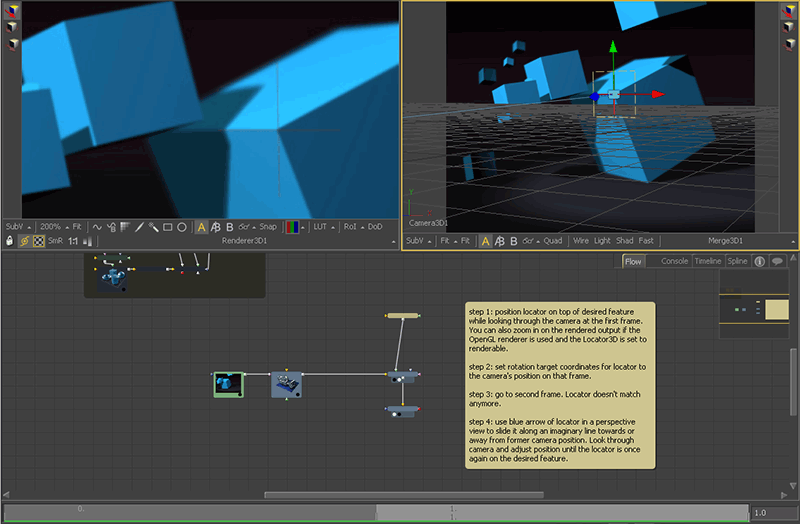Activate buffer B in the Renderer3D1 view

point(230,227)
